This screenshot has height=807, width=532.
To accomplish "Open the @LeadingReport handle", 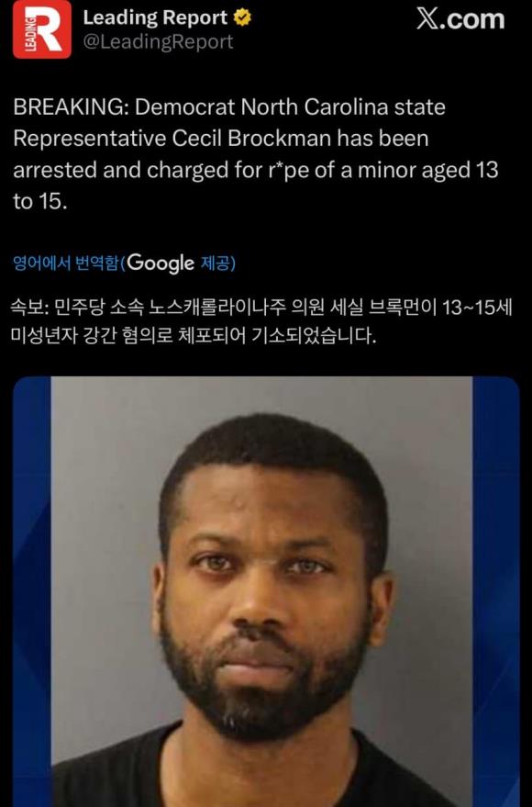I will point(159,42).
